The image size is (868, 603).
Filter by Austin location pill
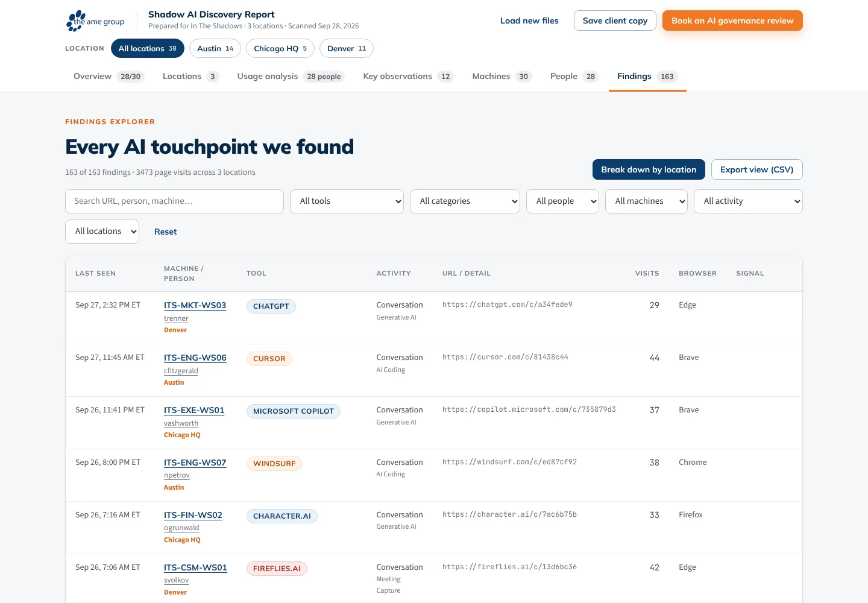215,48
